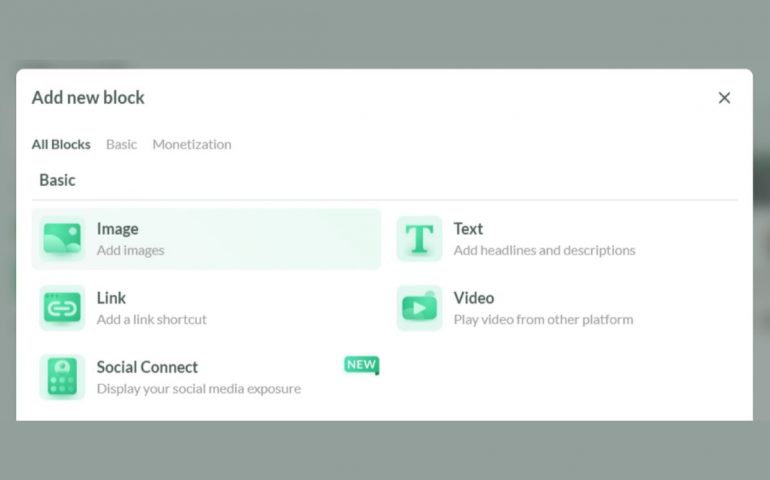Open the Basic tab

click(x=121, y=144)
